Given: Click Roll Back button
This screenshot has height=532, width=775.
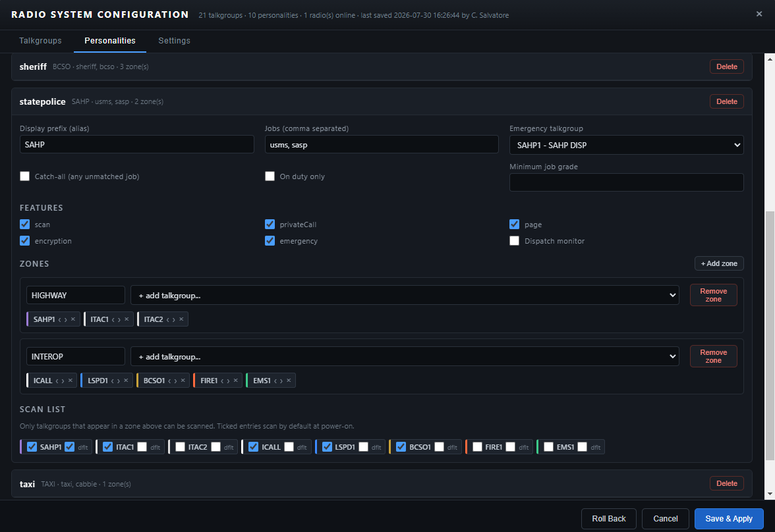Looking at the screenshot, I should pyautogui.click(x=608, y=519).
